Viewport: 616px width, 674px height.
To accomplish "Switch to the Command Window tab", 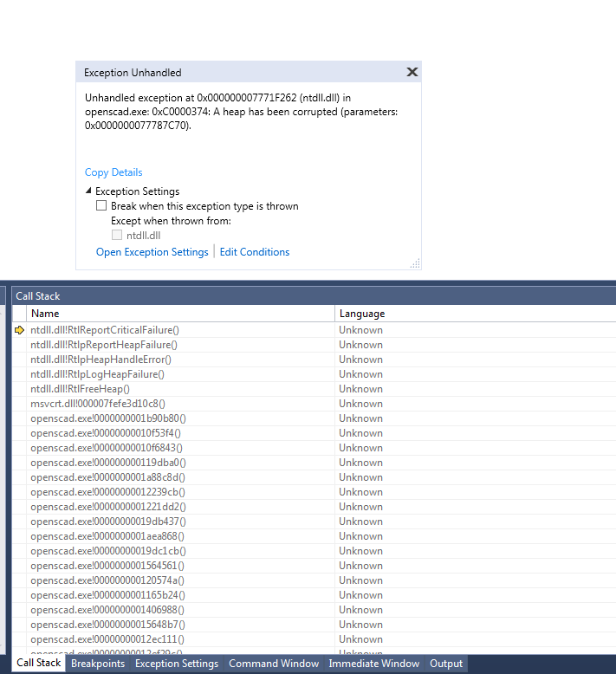I will 273,664.
